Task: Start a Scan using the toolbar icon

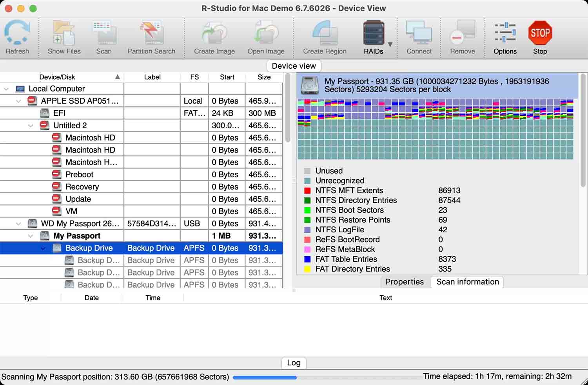Action: tap(104, 33)
